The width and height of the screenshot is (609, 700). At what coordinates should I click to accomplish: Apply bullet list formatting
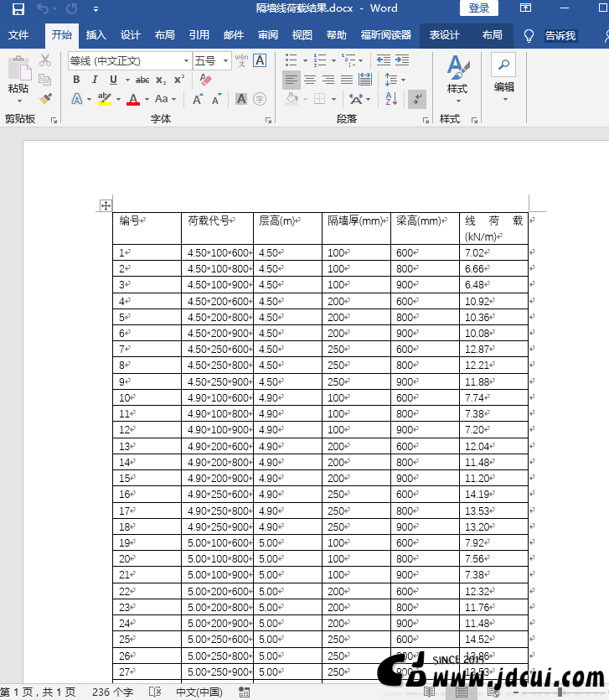(292, 60)
